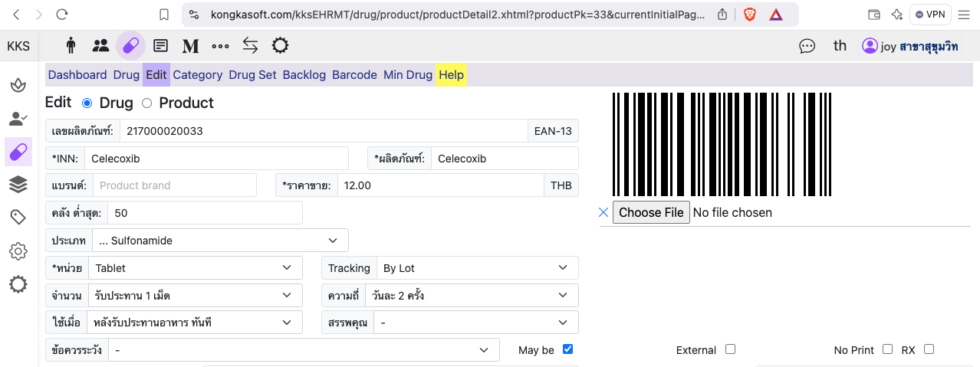This screenshot has height=367, width=980.
Task: Reload the current page
Action: pyautogui.click(x=63, y=15)
